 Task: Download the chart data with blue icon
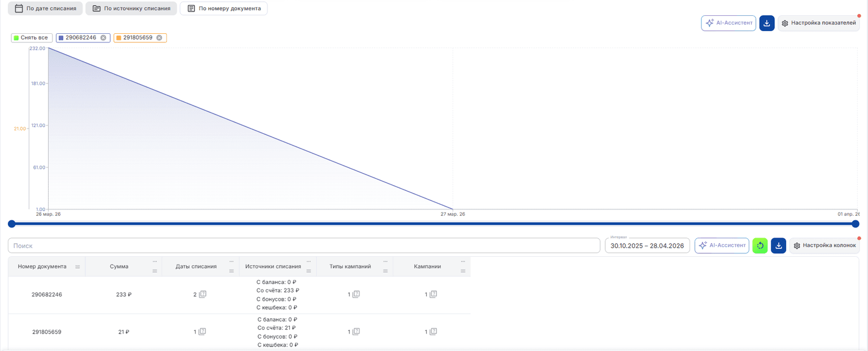click(767, 23)
